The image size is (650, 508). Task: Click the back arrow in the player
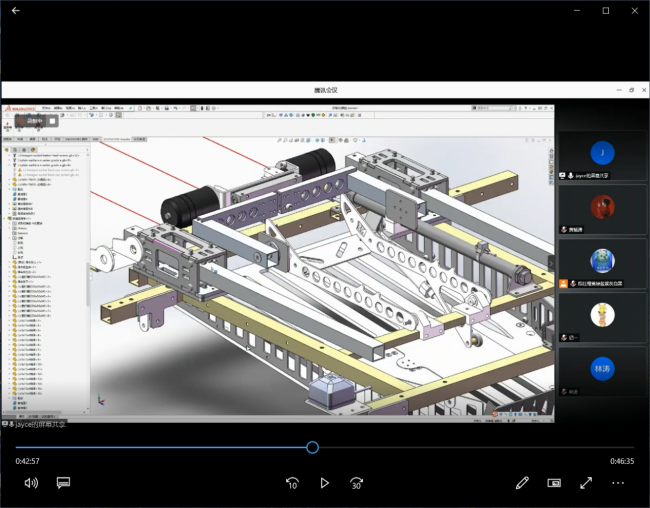pos(15,10)
